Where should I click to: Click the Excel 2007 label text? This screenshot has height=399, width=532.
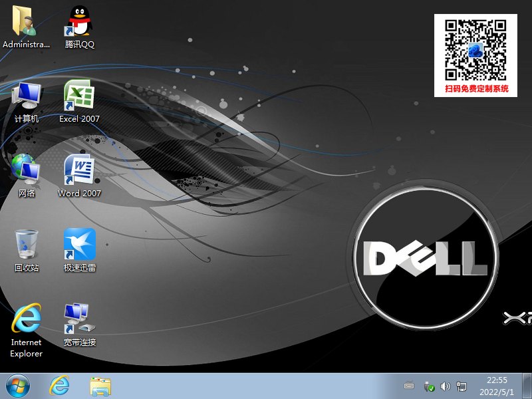point(79,119)
